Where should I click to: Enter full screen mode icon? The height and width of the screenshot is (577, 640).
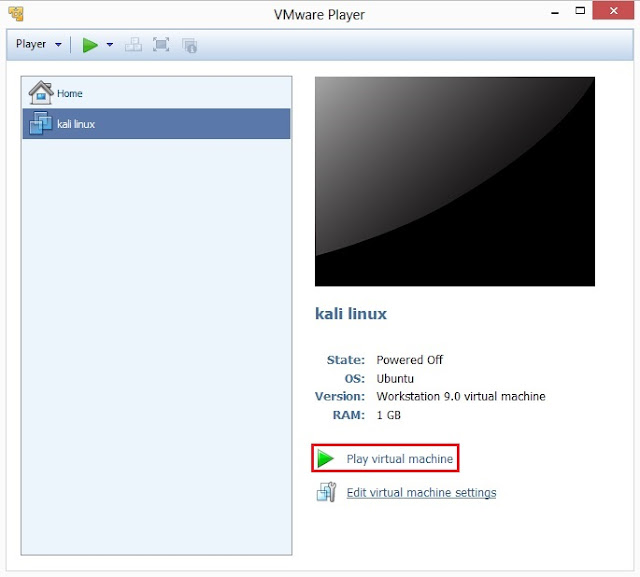(161, 44)
